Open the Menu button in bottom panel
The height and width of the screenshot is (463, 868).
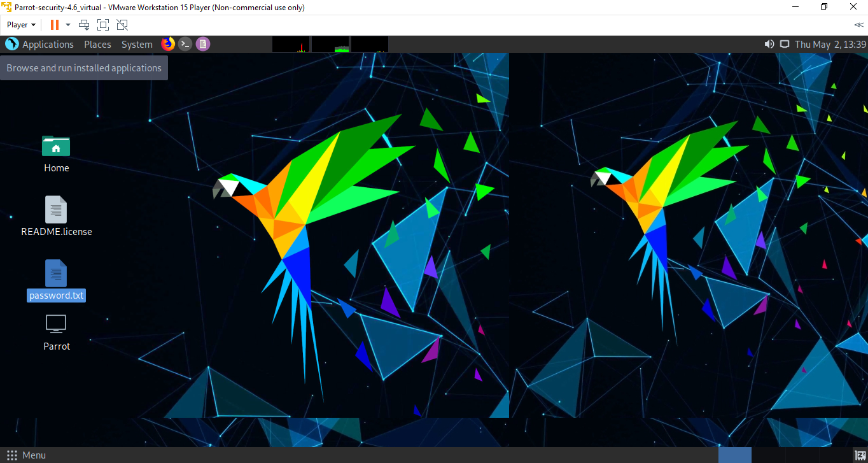pyautogui.click(x=26, y=455)
